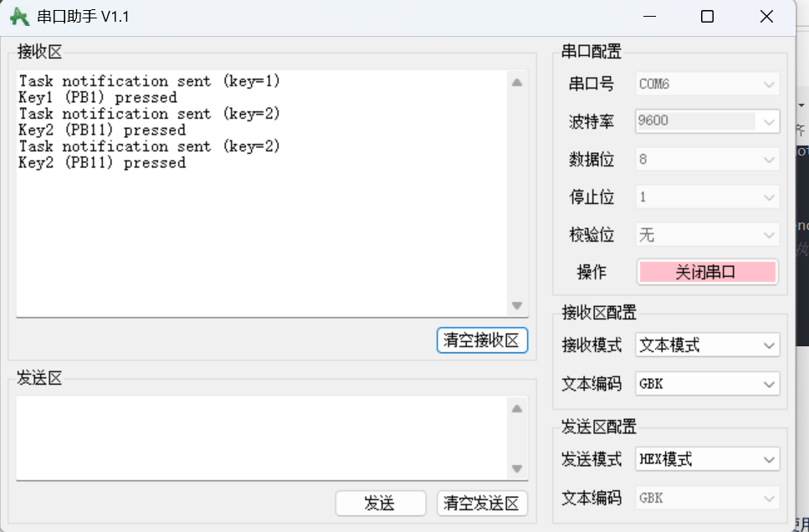Click the 发送 button
Screen dimensions: 809x532
[x=381, y=503]
